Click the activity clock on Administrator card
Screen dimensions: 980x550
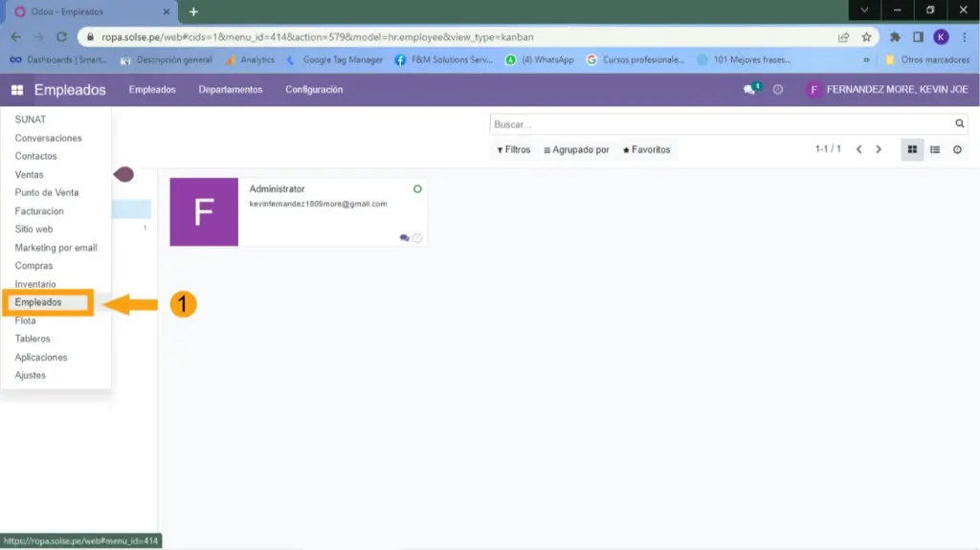click(x=417, y=238)
